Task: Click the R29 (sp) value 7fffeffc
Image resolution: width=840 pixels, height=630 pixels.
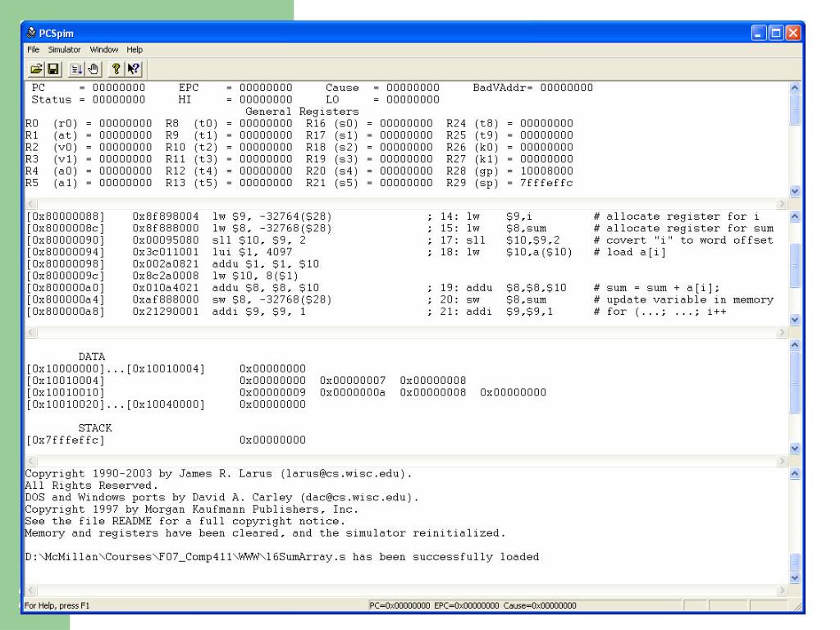Action: pyautogui.click(x=546, y=183)
